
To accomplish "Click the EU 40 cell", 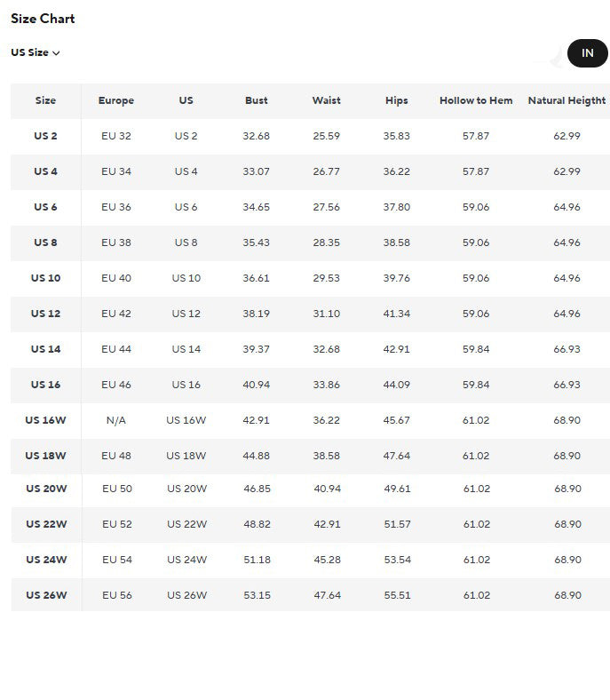I will 116,278.
